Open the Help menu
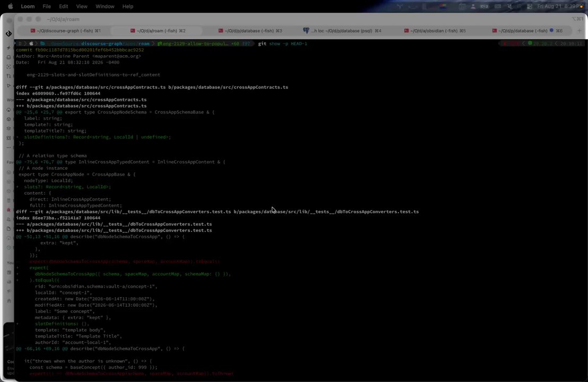 pos(127,6)
